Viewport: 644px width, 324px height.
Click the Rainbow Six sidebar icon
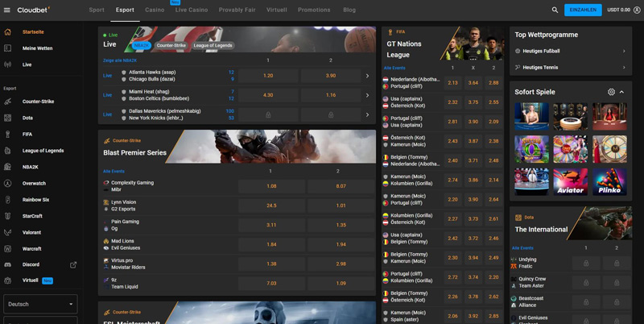pyautogui.click(x=7, y=200)
